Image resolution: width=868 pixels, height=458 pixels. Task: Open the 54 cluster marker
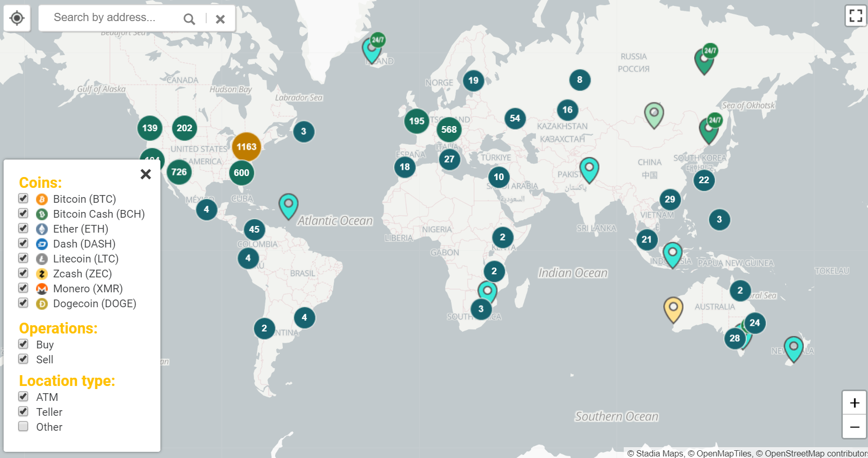pos(515,118)
